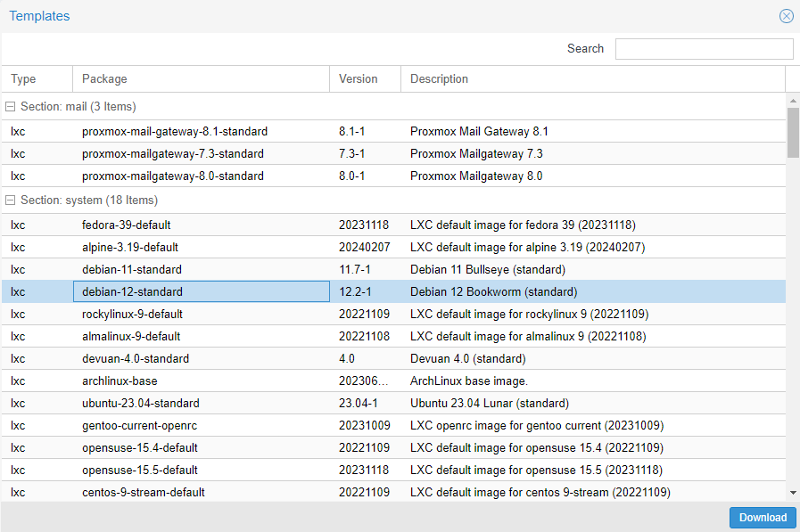The image size is (800, 532).
Task: Click LXC default image for alpine 3.19 description
Action: point(528,248)
